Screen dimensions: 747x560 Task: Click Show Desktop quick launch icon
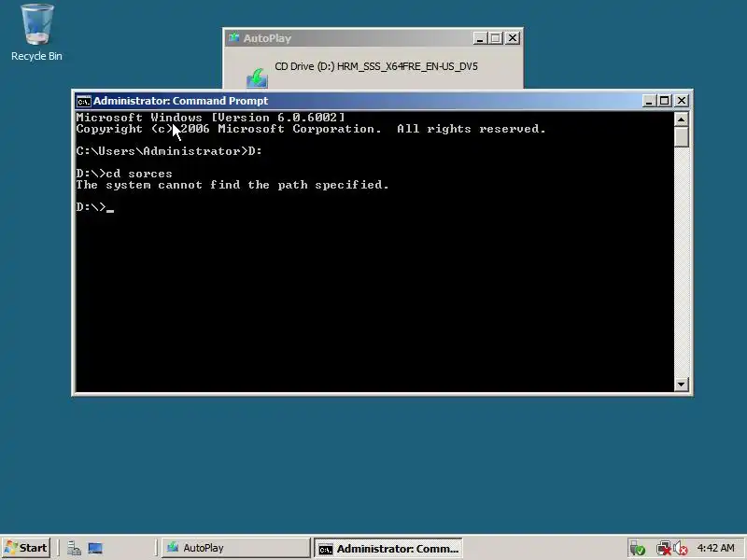tap(95, 548)
